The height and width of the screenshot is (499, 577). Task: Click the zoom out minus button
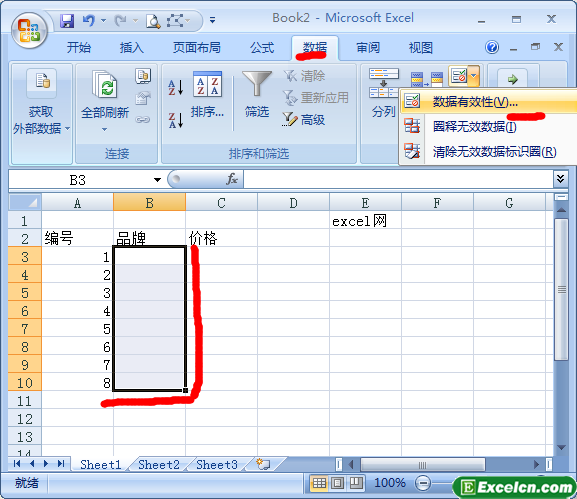(423, 483)
